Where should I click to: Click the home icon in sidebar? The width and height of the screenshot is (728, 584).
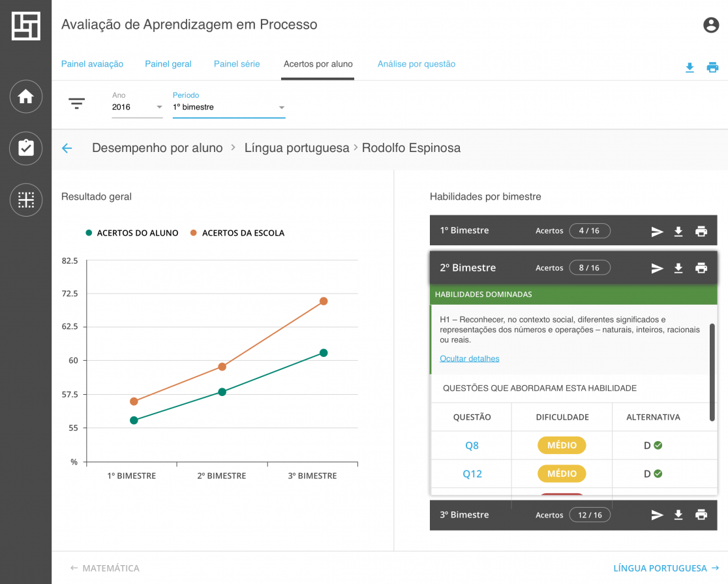(x=26, y=97)
